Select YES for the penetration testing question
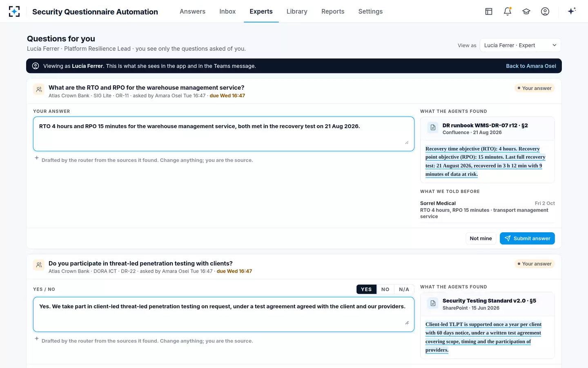The height and width of the screenshot is (368, 588). [x=366, y=289]
